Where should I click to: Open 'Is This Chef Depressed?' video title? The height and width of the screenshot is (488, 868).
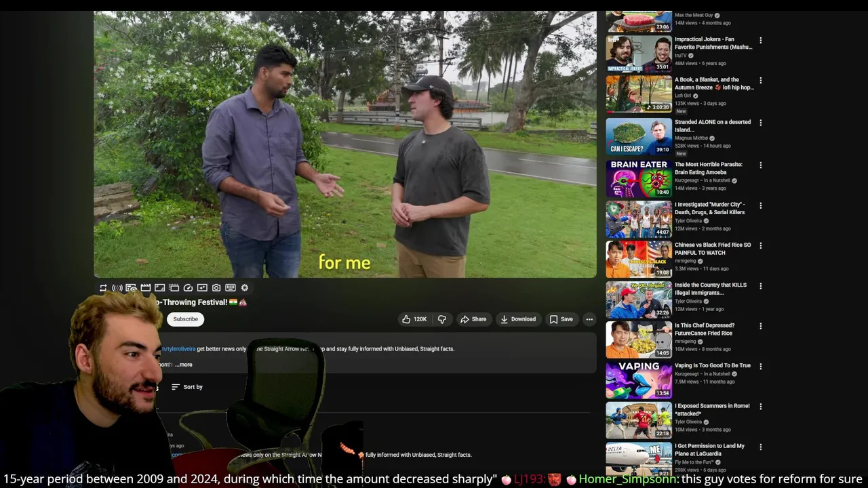(705, 329)
